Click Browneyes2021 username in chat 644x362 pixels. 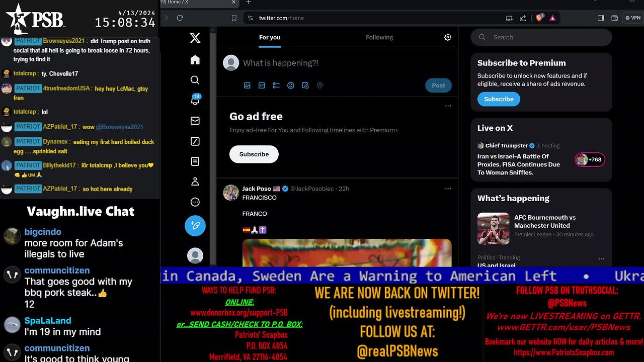[x=64, y=41]
